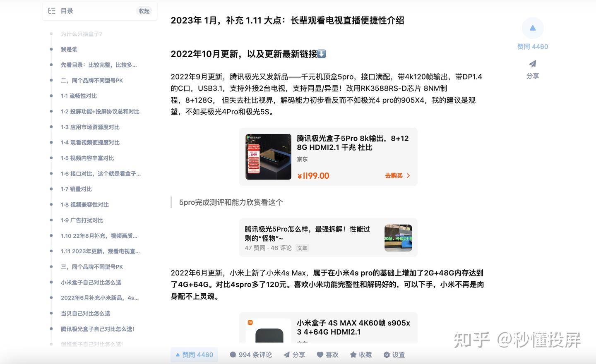The height and width of the screenshot is (364, 596).
Task: Open 1.11 2023年更新 section
Action: point(100,251)
